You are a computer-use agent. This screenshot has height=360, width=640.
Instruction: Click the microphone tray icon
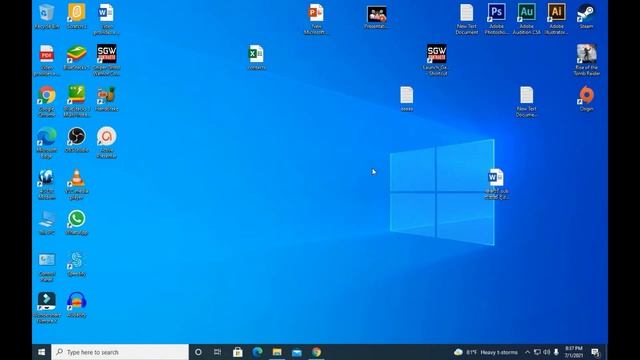pos(556,352)
